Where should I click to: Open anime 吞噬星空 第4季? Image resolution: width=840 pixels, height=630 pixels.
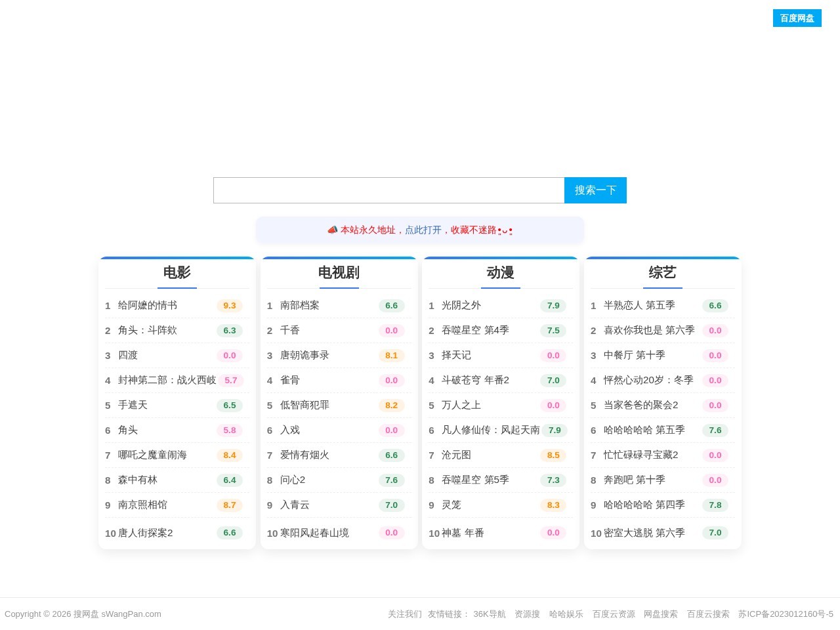[475, 330]
